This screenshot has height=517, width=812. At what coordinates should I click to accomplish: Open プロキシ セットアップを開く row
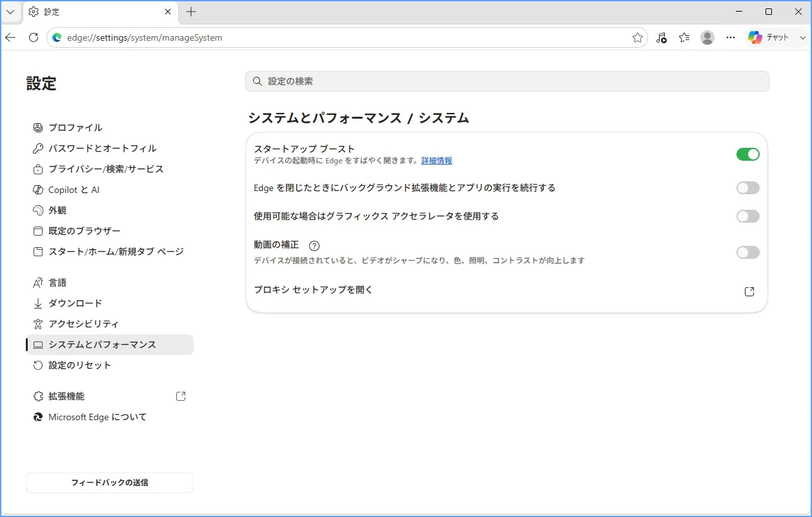tap(507, 291)
